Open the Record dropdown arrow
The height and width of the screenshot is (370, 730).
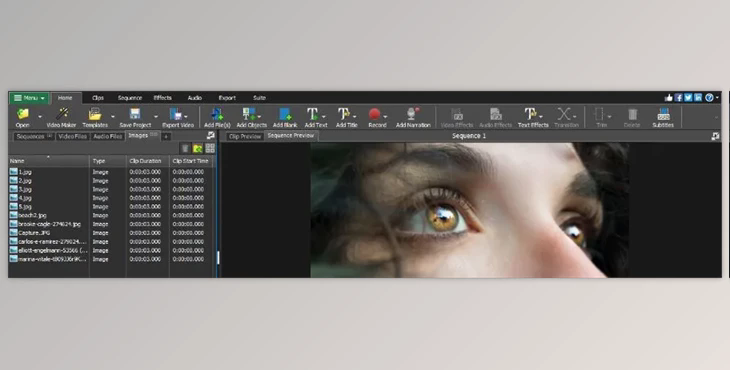point(385,117)
